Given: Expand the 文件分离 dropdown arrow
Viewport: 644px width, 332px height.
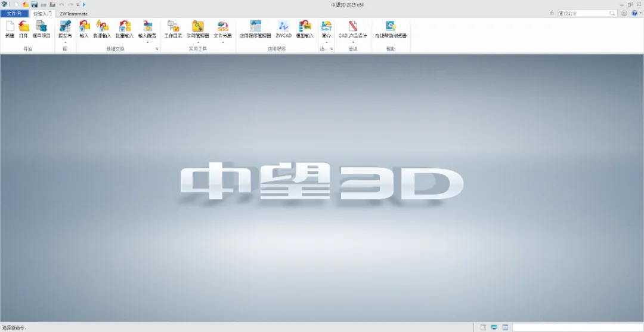Looking at the screenshot, I should [223, 42].
